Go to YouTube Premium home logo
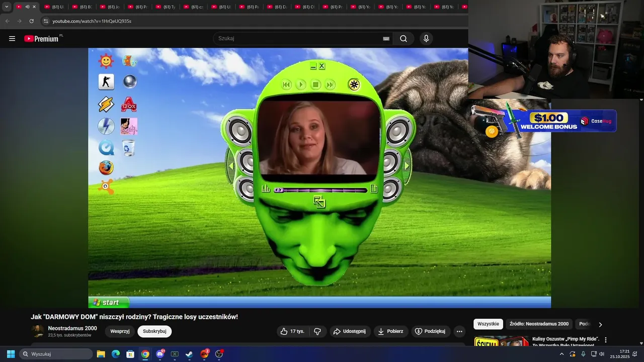 click(x=42, y=39)
